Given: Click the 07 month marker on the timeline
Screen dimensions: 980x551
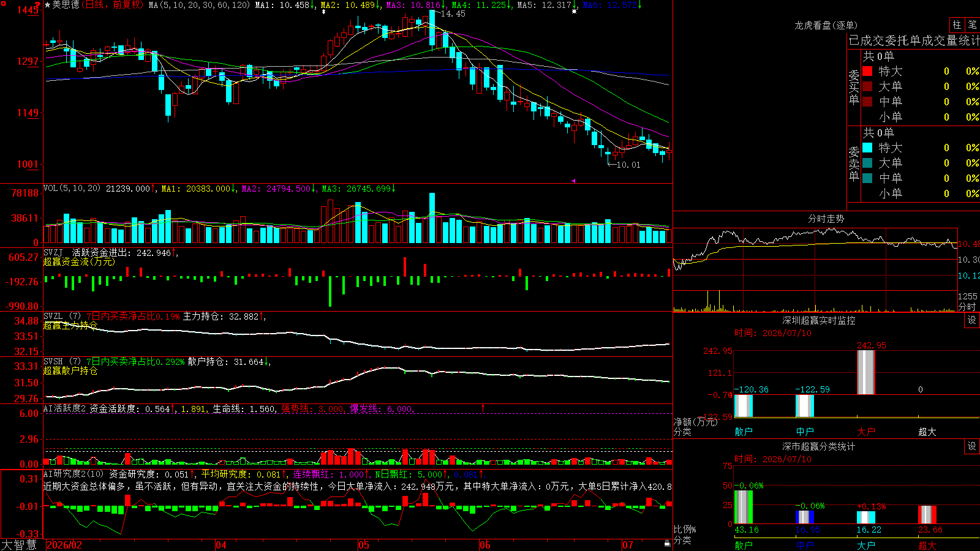Looking at the screenshot, I should click(x=628, y=545).
